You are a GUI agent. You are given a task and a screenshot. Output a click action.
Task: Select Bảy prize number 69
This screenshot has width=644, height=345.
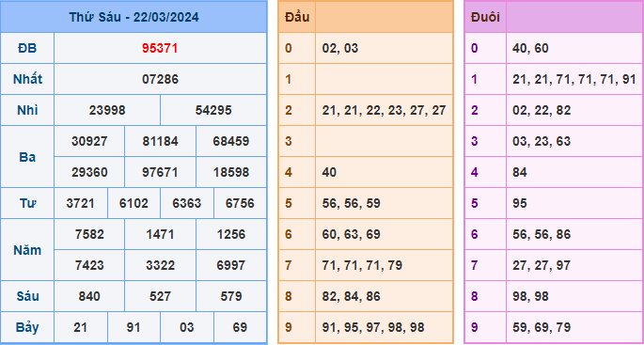241,327
